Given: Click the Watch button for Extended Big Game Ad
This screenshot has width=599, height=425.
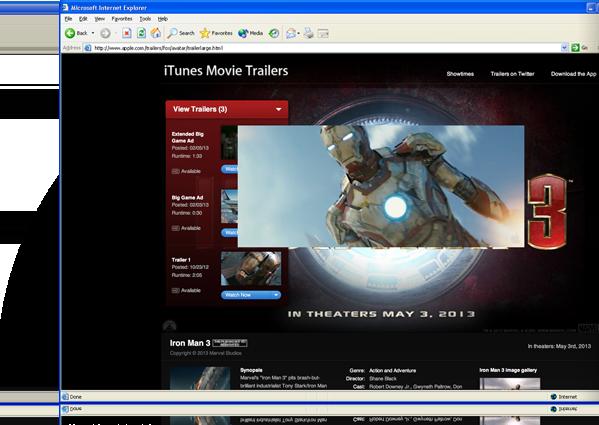Looking at the screenshot, I should (x=229, y=169).
